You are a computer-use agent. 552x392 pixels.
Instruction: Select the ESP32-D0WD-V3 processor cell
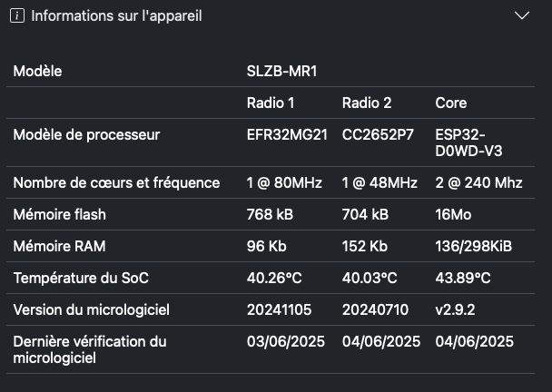click(468, 142)
